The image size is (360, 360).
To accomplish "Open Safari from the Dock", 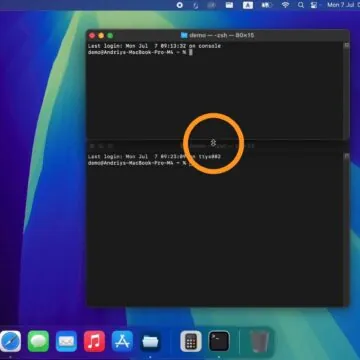I will 10,341.
